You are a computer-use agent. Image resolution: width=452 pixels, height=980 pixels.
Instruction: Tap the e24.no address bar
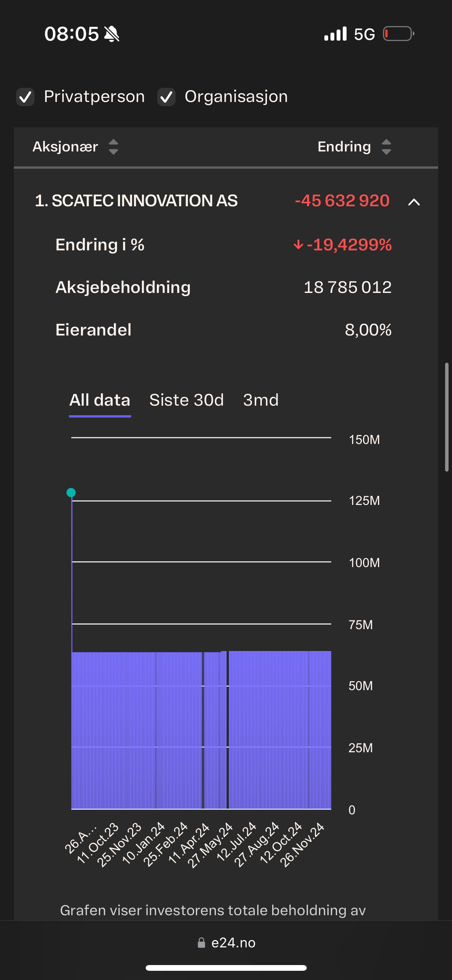click(x=226, y=943)
